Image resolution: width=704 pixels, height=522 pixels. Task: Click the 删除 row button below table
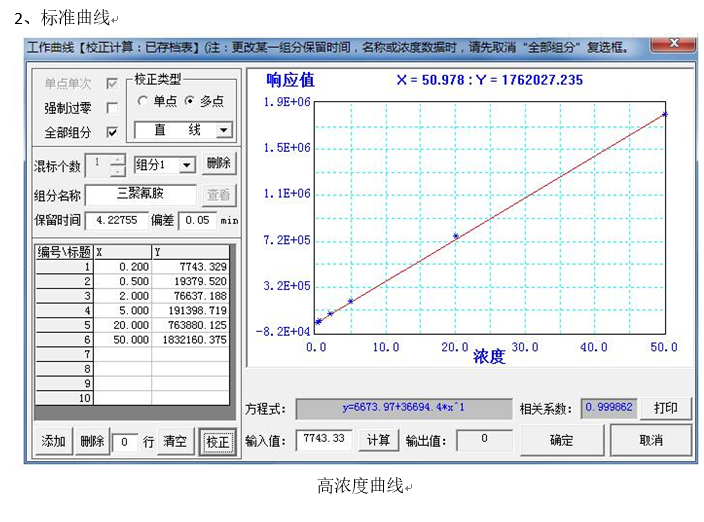click(92, 442)
